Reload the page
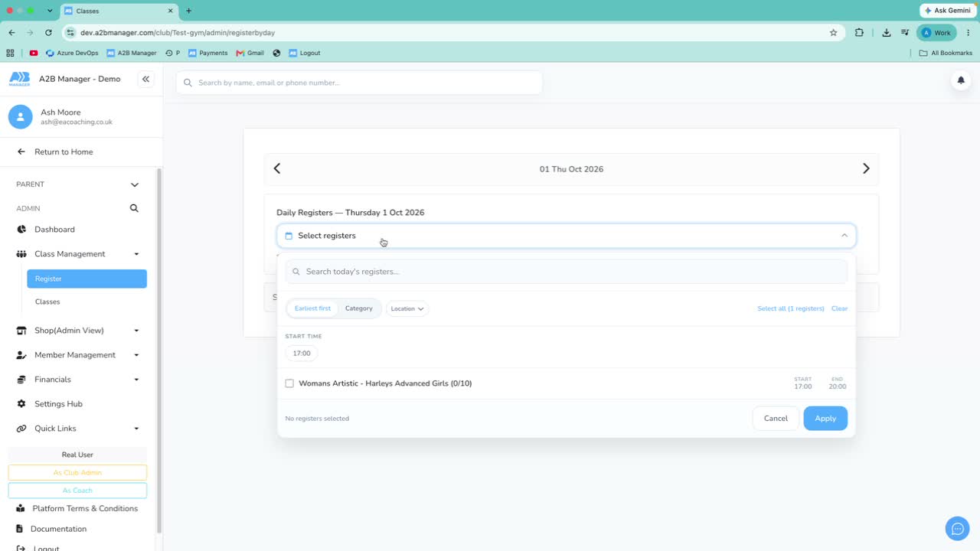Screen dimensions: 980x551 coord(48,33)
